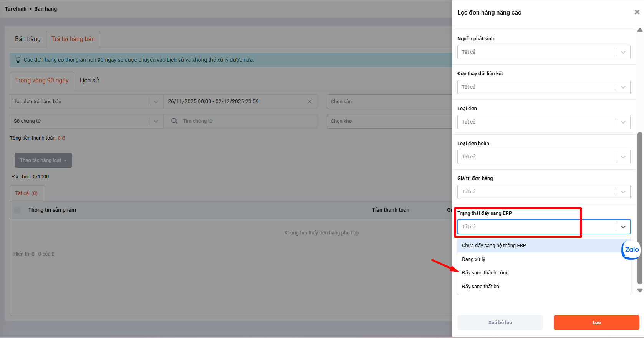Viewport: 644px width, 338px height.
Task: Open the Zalo chat bubble
Action: [x=631, y=250]
